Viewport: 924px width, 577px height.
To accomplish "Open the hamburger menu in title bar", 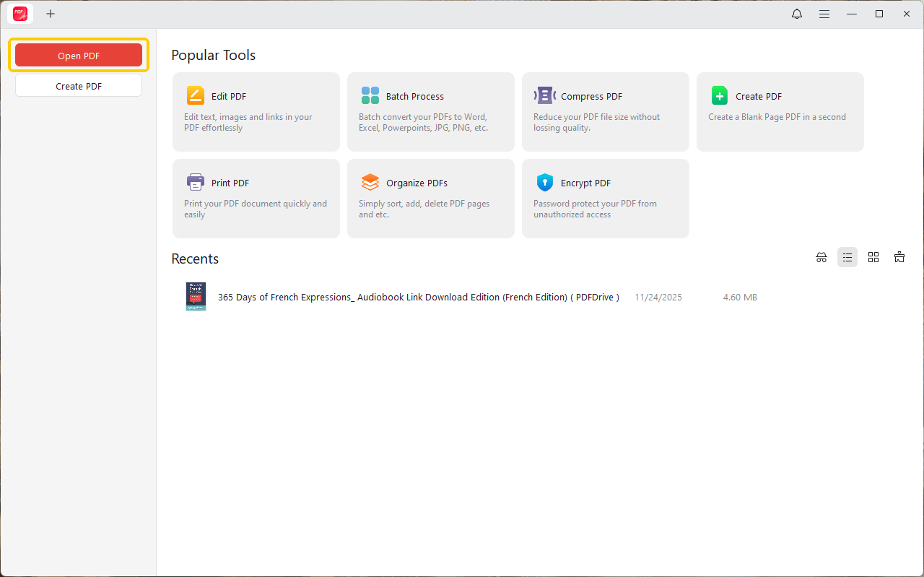I will tap(824, 14).
